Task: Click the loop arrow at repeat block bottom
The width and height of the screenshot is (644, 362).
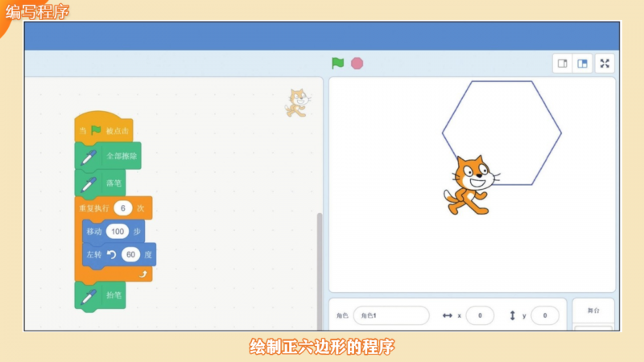Action: tap(143, 274)
